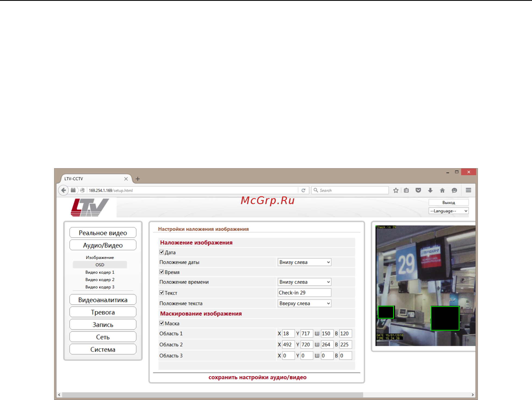The height and width of the screenshot is (400, 532).
Task: Open the bookmarks list icon
Action: tap(406, 190)
